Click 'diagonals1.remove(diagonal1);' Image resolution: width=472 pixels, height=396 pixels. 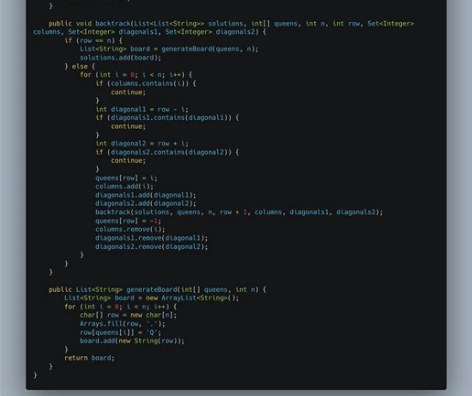(152, 238)
